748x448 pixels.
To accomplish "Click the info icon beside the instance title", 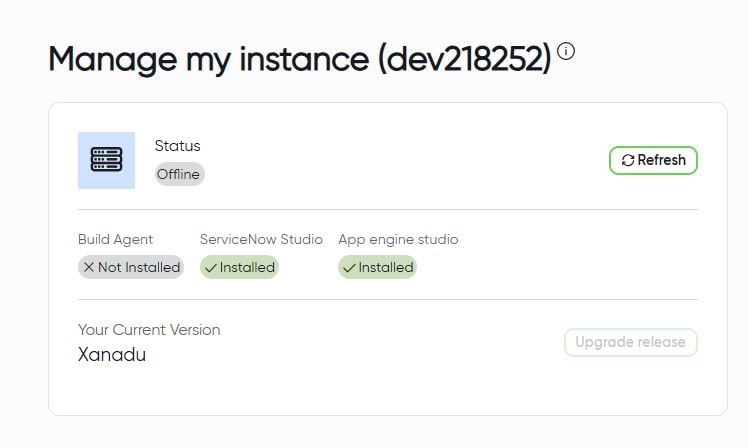I will (x=566, y=51).
